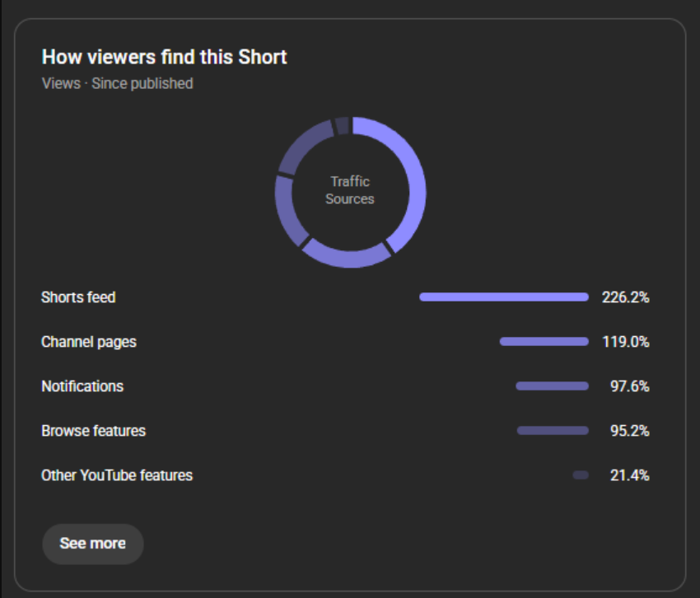Screen dimensions: 700x598
Task: Click the Notifications progress bar
Action: click(x=553, y=386)
